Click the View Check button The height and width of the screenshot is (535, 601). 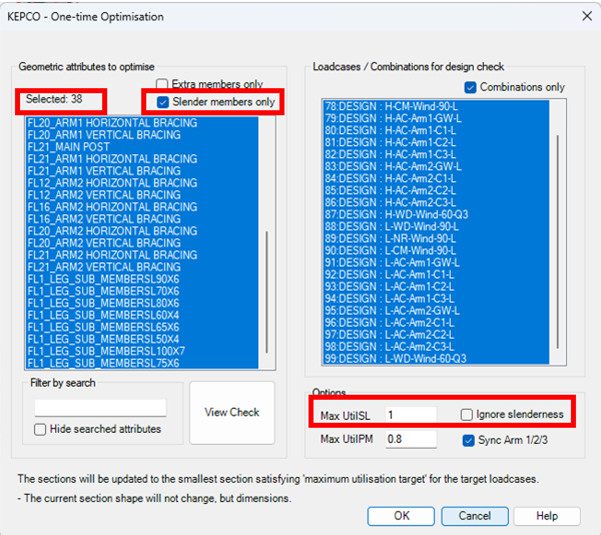(231, 412)
